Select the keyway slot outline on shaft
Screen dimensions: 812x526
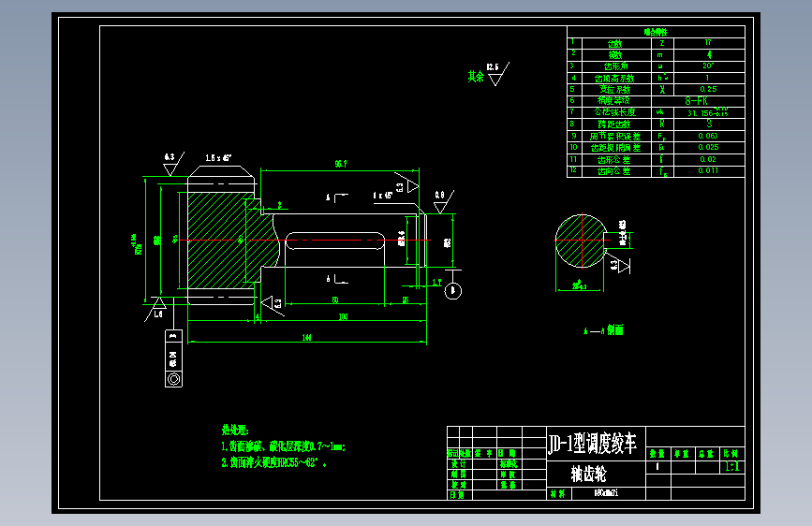[335, 241]
